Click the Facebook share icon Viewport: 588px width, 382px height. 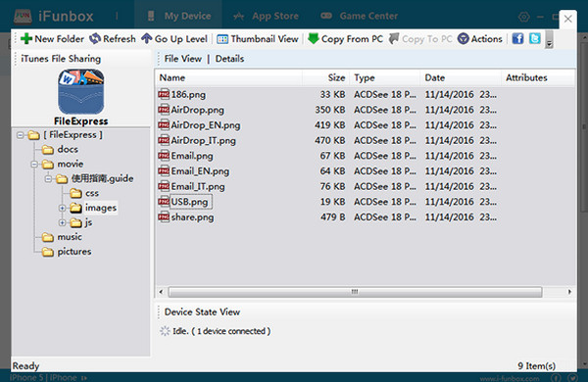click(x=517, y=38)
